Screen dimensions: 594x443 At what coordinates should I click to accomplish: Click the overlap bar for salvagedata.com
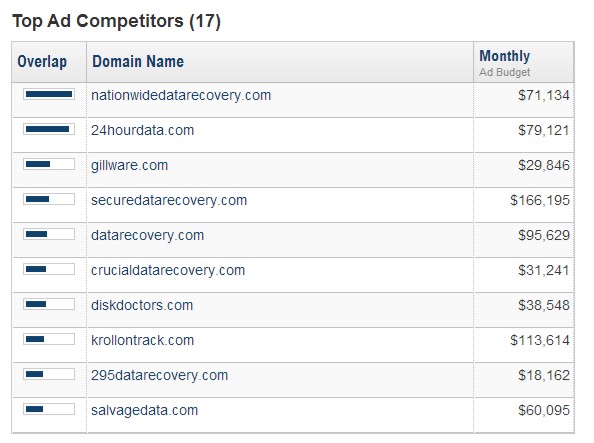click(x=49, y=409)
